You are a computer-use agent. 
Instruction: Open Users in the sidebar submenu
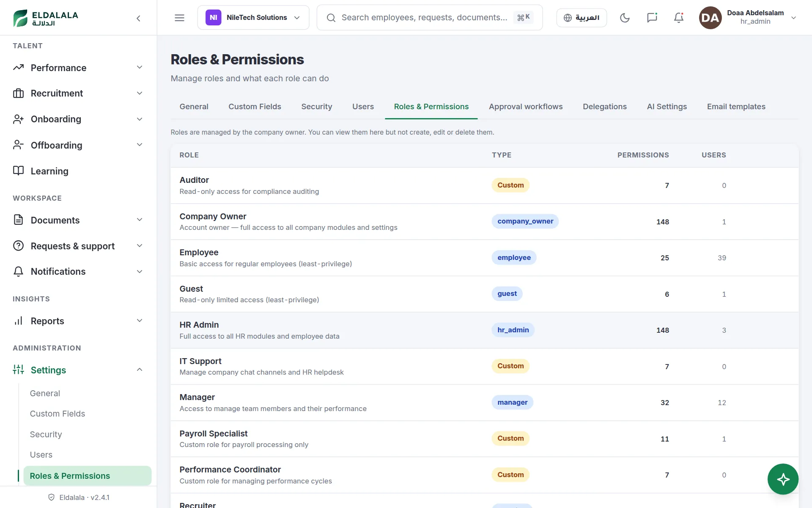[41, 455]
